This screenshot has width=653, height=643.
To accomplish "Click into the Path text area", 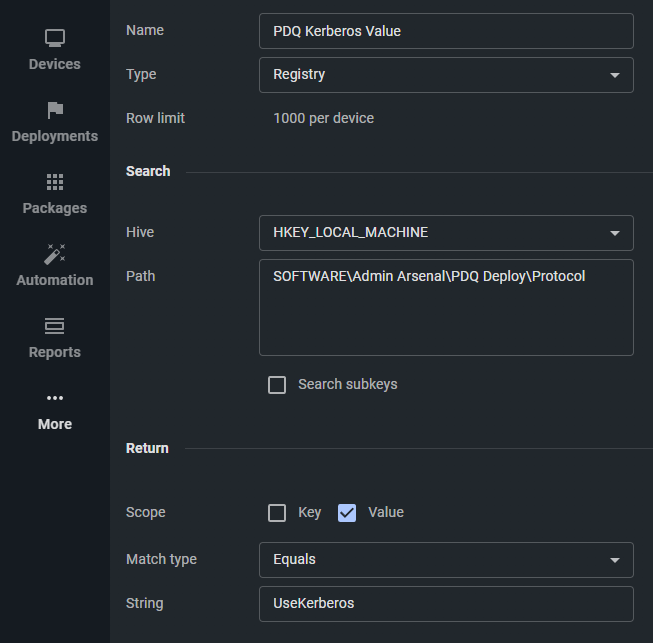I will (x=446, y=308).
